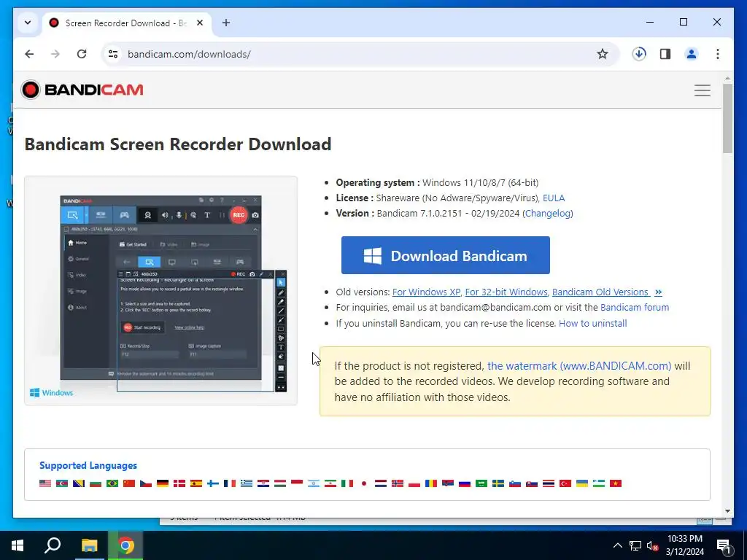
Task: Open Chrome three-dot menu
Action: click(x=718, y=54)
